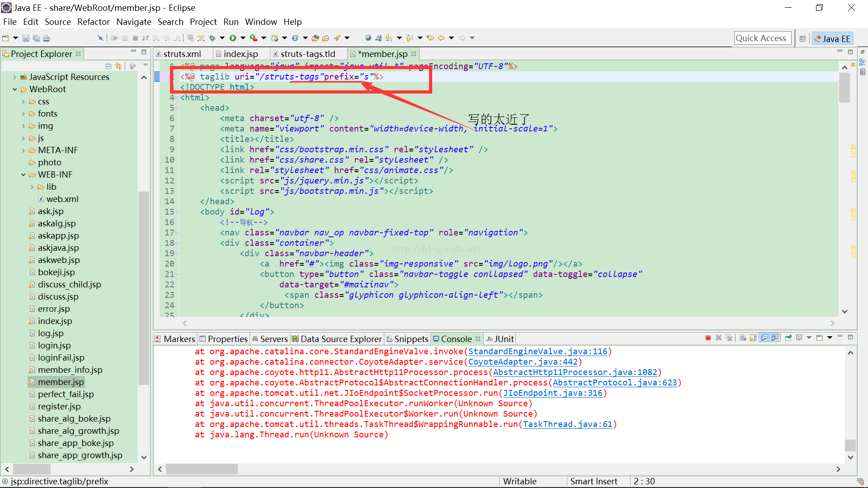The height and width of the screenshot is (488, 868).
Task: Click the Run Last Tool icon
Action: [x=254, y=38]
